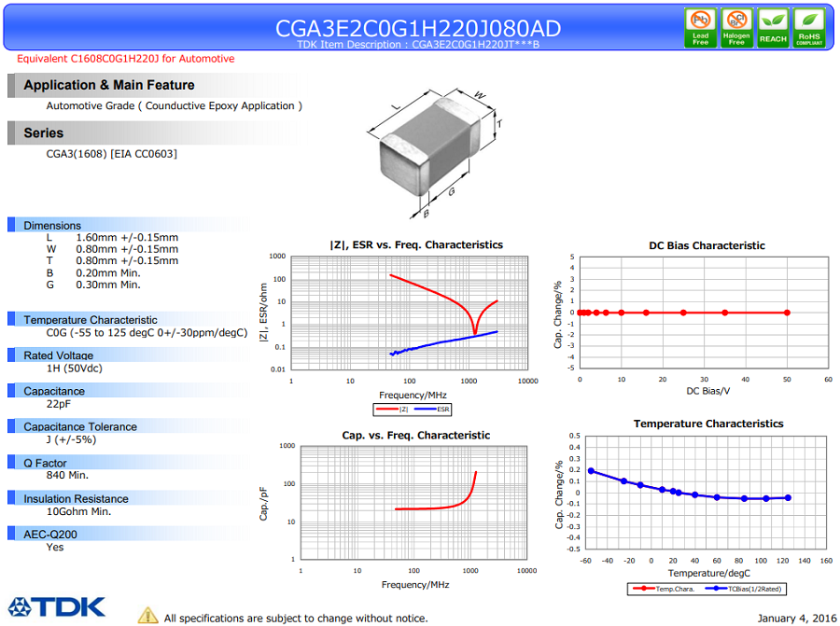Click the blue TCBias(1/2Rated) legend entry

point(744,589)
